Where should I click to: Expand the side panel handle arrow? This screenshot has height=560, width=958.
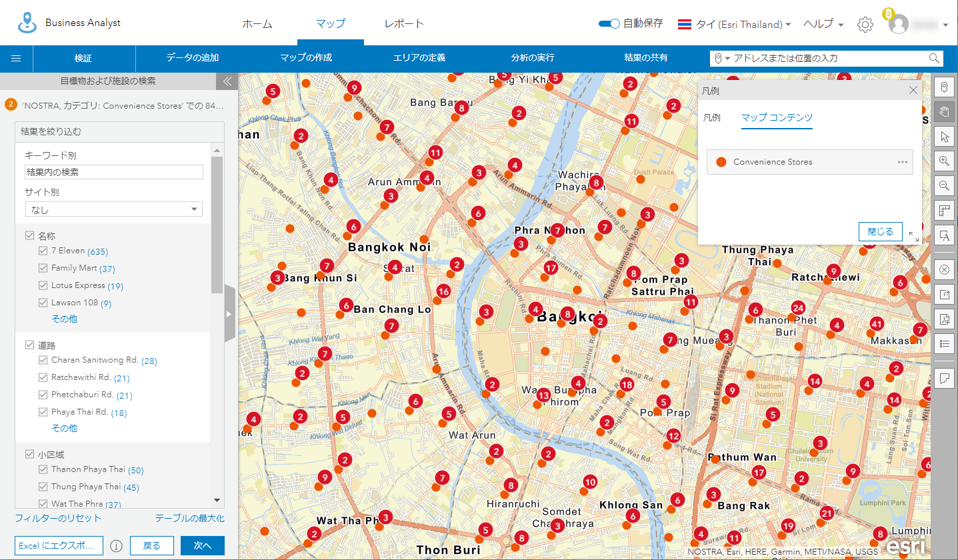[230, 313]
